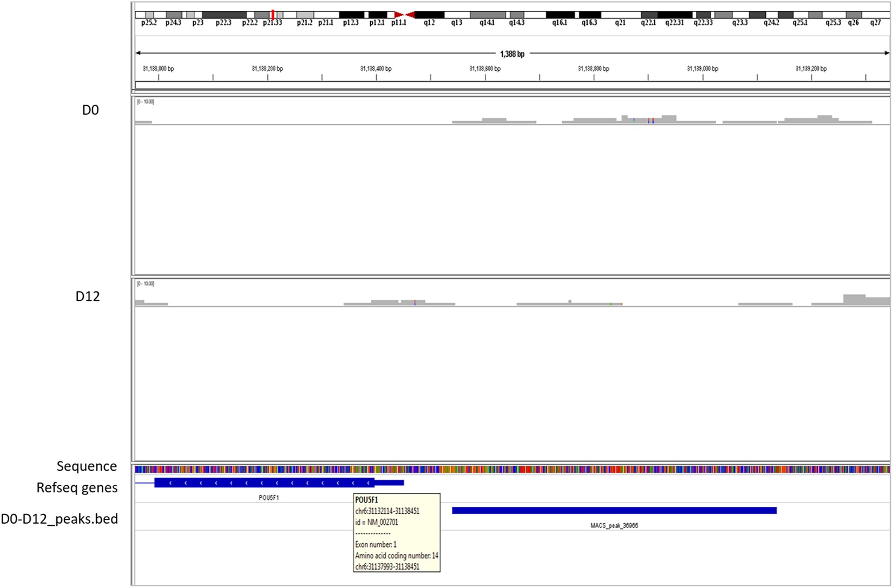893x588 pixels.
Task: Click tooltip text chr6:31137993-31138451
Action: (x=387, y=567)
